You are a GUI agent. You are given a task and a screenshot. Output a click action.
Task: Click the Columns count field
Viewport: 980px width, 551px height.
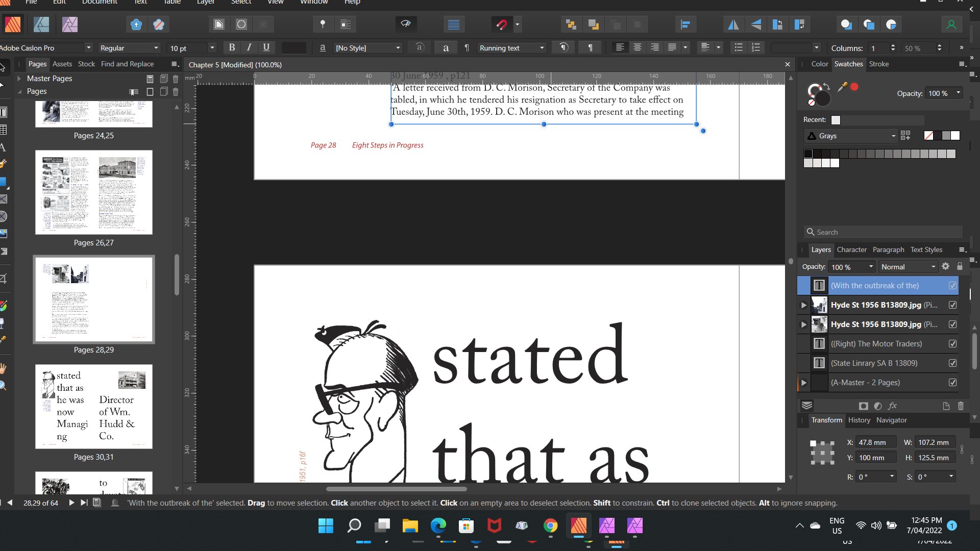click(878, 47)
